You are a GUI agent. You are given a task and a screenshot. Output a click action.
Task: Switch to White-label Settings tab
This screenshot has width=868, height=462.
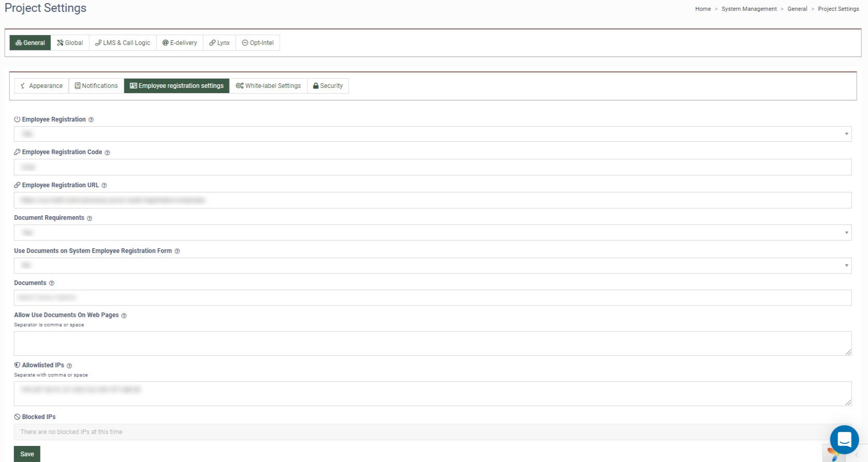coord(268,86)
